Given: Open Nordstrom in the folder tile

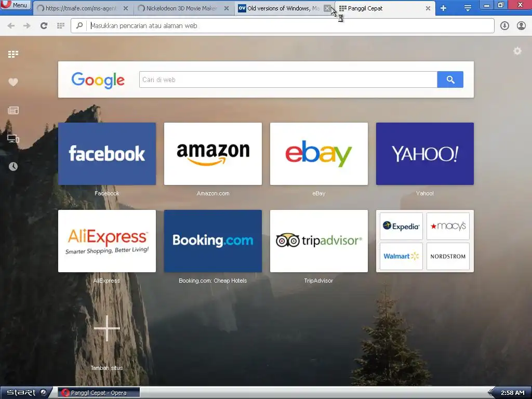Looking at the screenshot, I should point(448,256).
